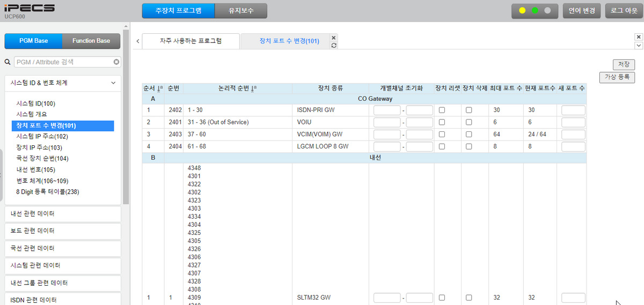This screenshot has width=644, height=305.
Task: Check 장치 삭제 for SLTM32 GW
Action: pyautogui.click(x=469, y=297)
